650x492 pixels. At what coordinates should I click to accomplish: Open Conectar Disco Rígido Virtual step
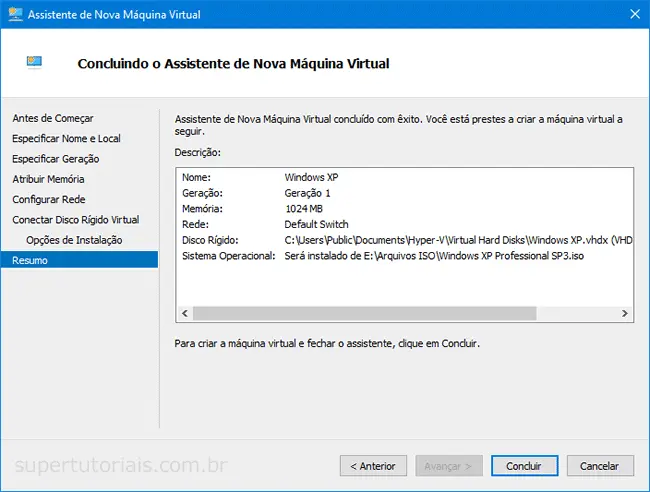coord(75,219)
